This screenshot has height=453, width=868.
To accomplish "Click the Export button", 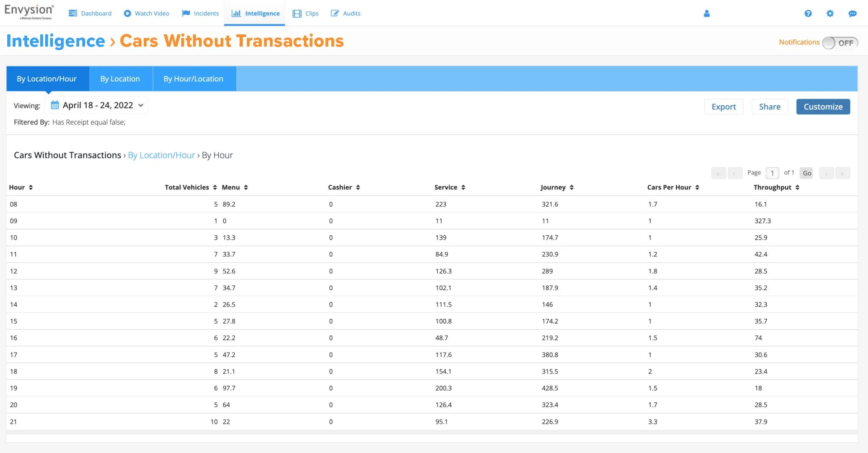I will click(724, 107).
